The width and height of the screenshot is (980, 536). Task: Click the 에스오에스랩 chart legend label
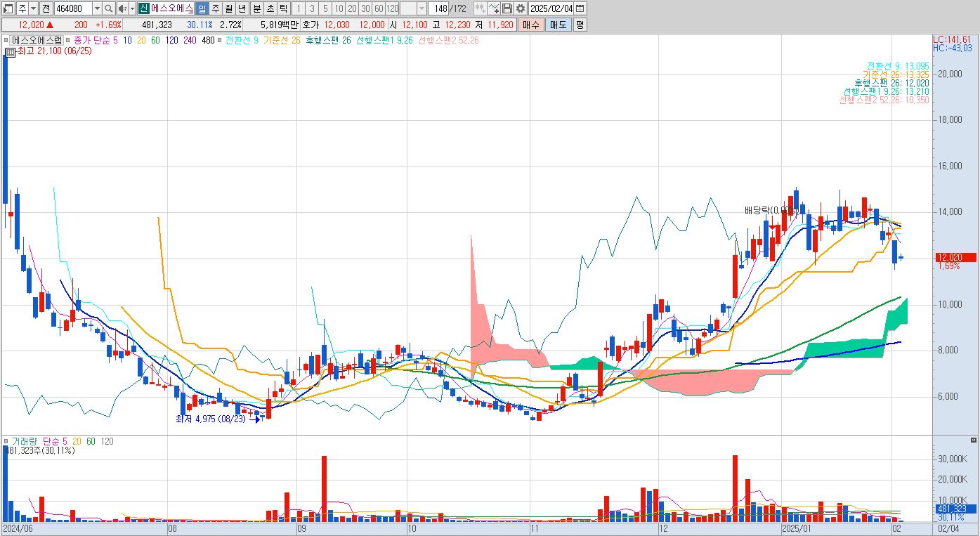pyautogui.click(x=37, y=40)
